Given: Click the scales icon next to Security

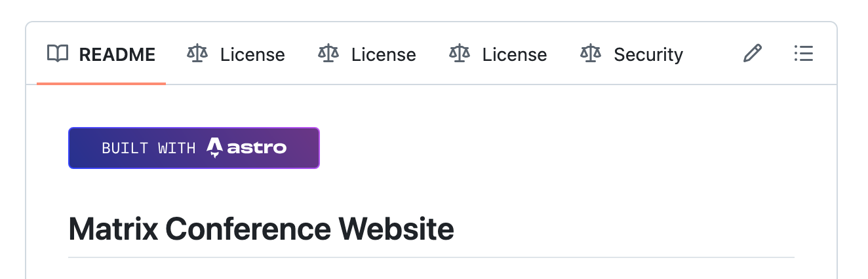Looking at the screenshot, I should pyautogui.click(x=591, y=54).
